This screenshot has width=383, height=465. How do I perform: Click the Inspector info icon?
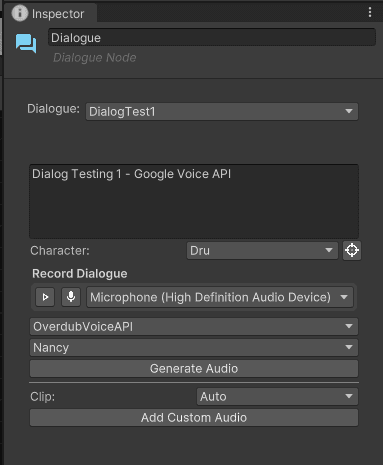20,13
